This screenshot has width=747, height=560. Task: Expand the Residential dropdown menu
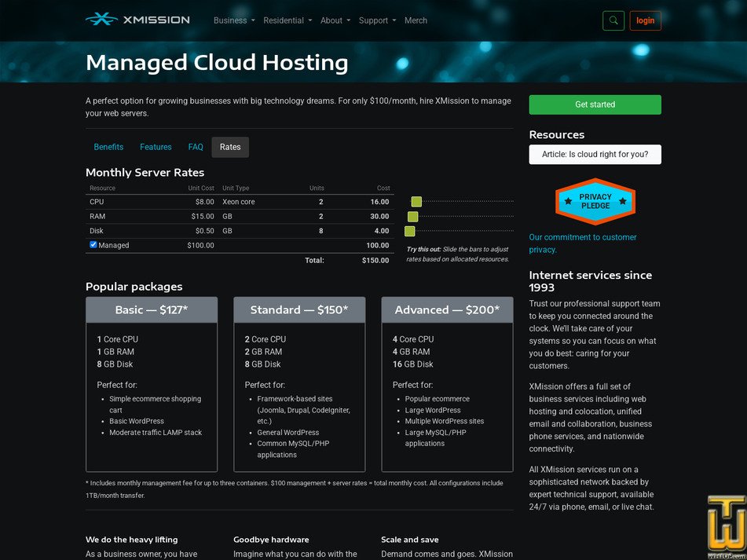(x=287, y=20)
